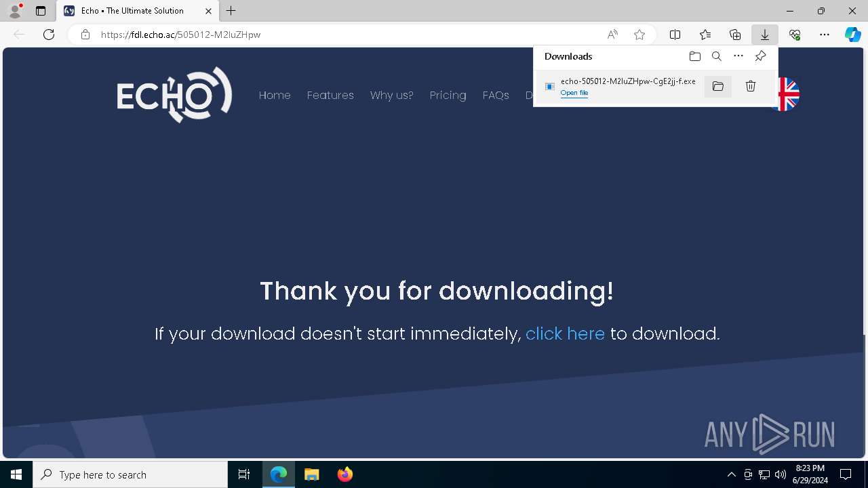The height and width of the screenshot is (488, 868).
Task: Open Task View on taskbar
Action: 244,474
